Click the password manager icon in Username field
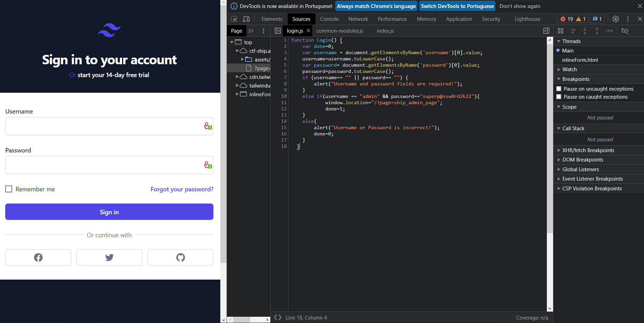 click(x=207, y=126)
